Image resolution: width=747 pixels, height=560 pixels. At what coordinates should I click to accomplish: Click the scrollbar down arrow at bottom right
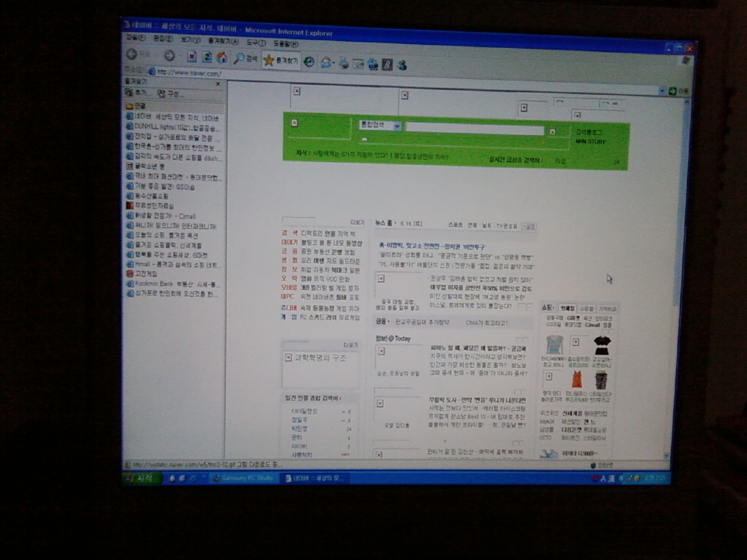[666, 456]
